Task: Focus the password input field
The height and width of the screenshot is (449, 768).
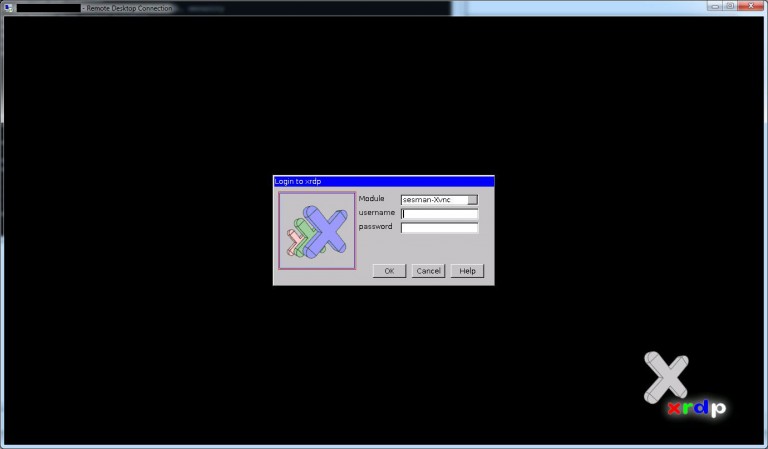Action: click(439, 228)
